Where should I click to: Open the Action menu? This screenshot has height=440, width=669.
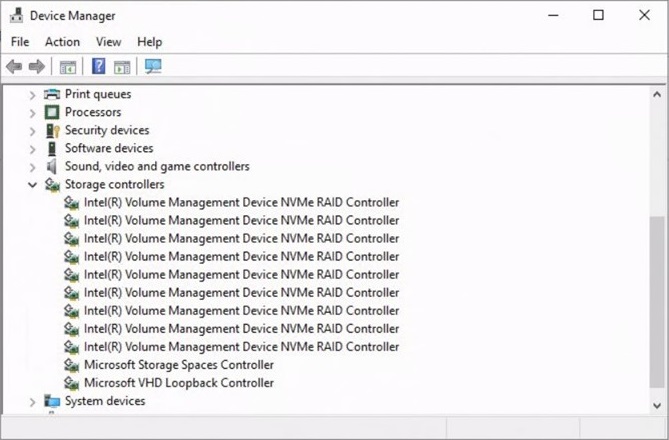coord(62,42)
